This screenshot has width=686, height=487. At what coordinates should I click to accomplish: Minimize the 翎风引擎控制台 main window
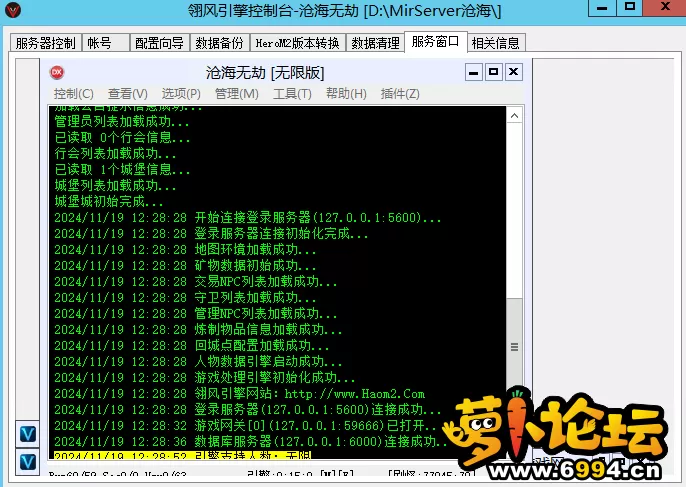[x=602, y=7]
